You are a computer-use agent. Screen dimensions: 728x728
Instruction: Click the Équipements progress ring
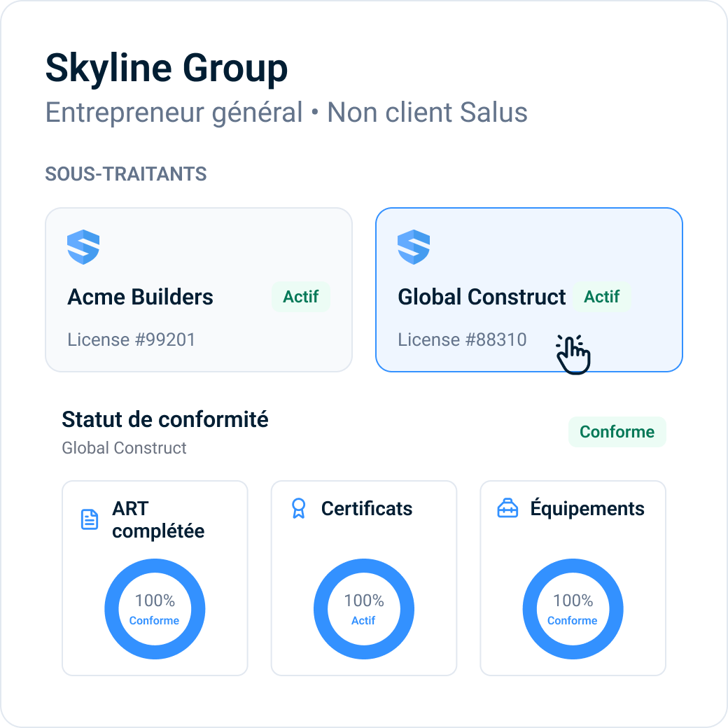[x=573, y=609]
